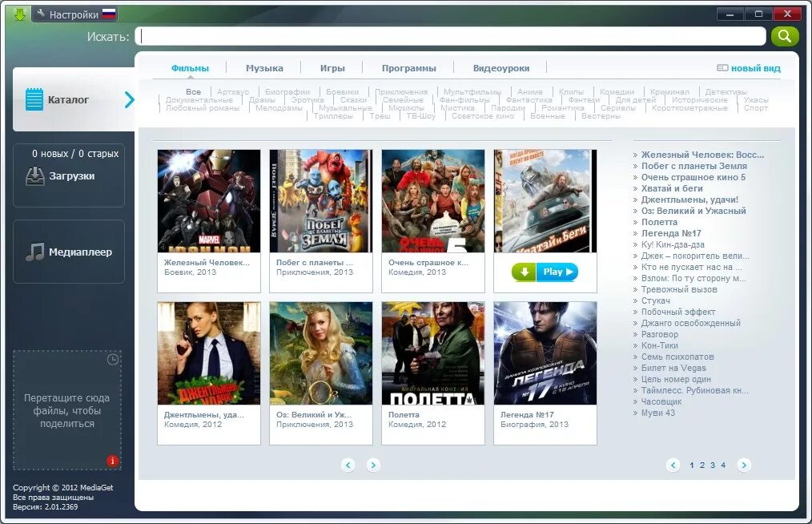The image size is (812, 524).
Task: Switch to the Игры tab
Action: click(332, 68)
